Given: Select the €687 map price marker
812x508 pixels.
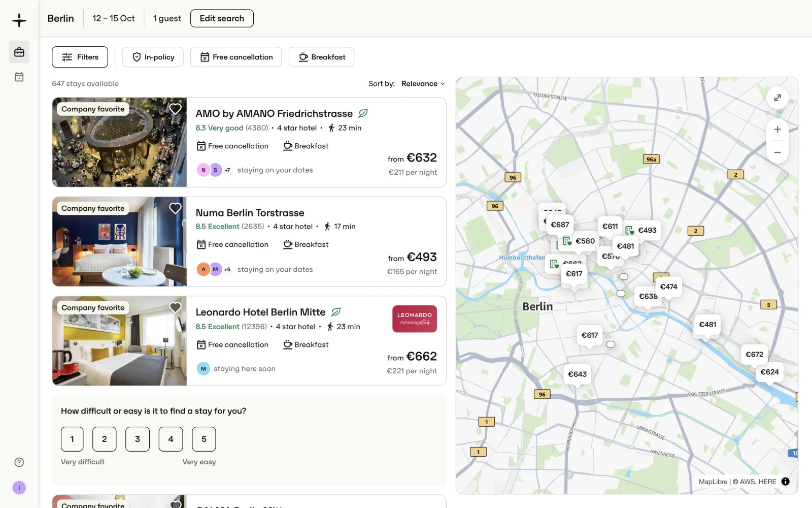Looking at the screenshot, I should pyautogui.click(x=560, y=225).
